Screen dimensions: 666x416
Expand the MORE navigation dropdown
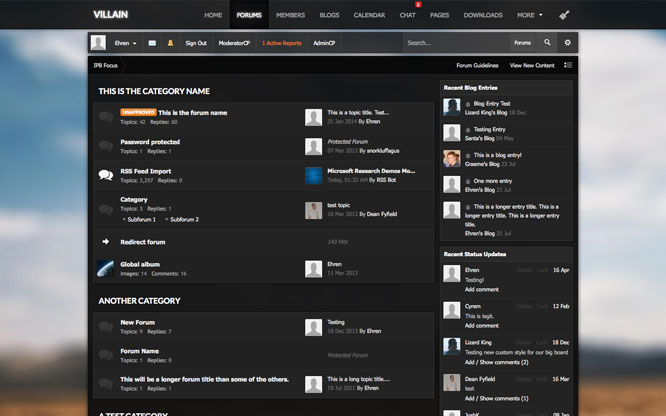(530, 15)
